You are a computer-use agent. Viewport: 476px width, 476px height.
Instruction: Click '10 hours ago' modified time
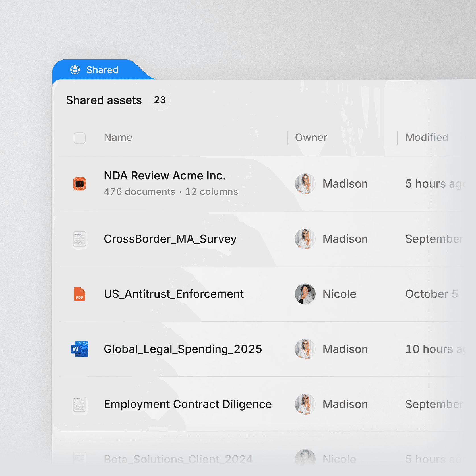[435, 349]
